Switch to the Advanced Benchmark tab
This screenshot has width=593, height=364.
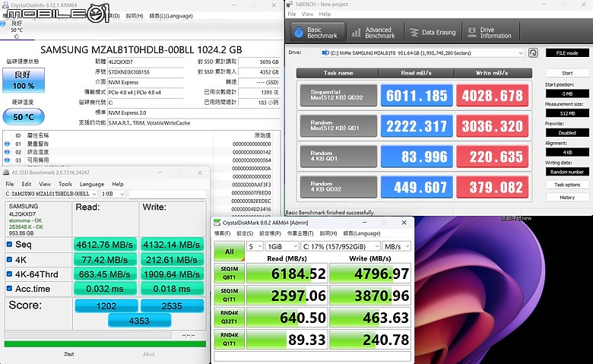(374, 33)
